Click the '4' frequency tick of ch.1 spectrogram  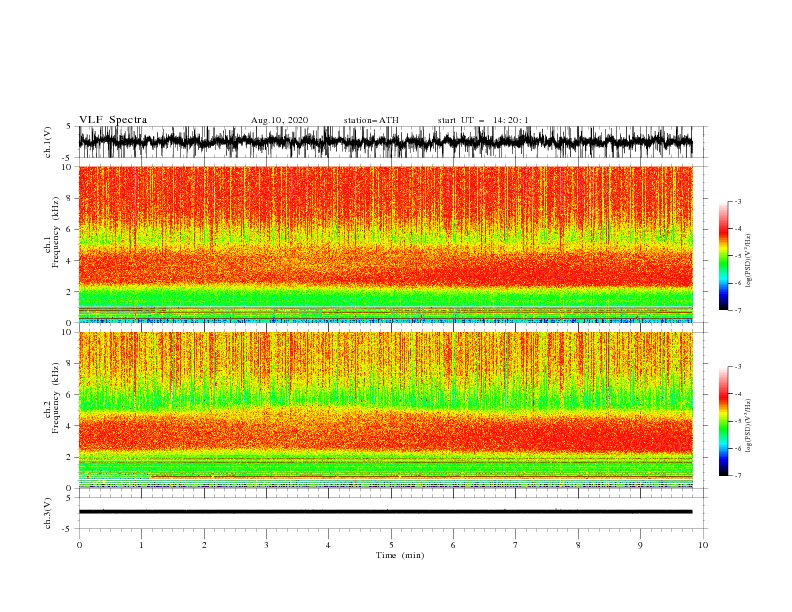point(70,261)
